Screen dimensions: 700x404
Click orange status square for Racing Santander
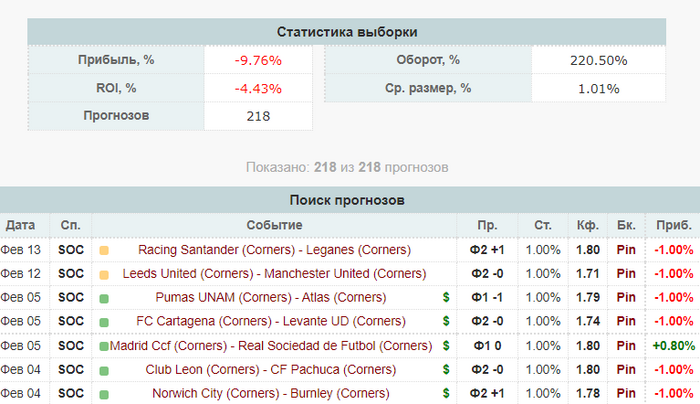104,251
